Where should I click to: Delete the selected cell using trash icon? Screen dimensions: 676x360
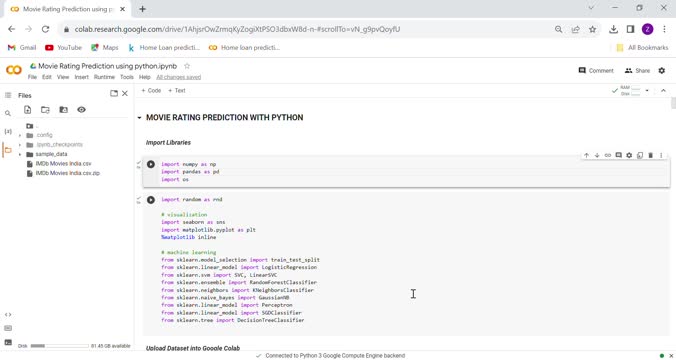coord(651,155)
